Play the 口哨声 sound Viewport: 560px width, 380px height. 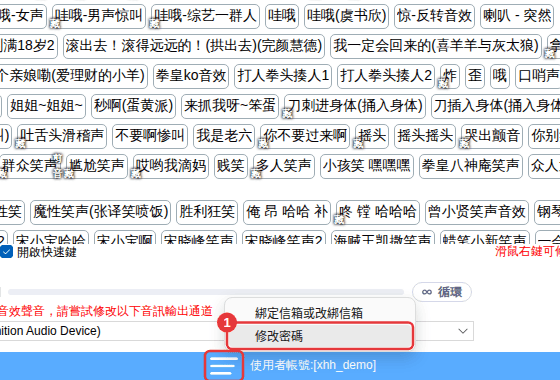[x=538, y=76]
